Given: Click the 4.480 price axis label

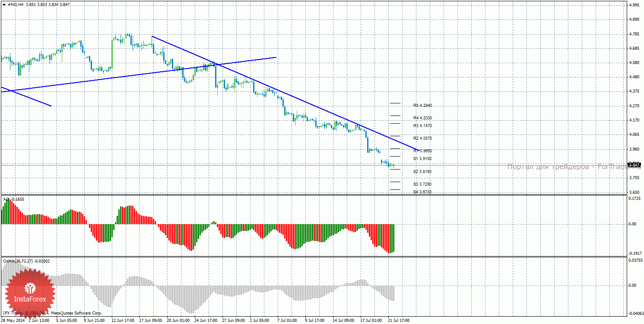Looking at the screenshot, I should click(634, 77).
